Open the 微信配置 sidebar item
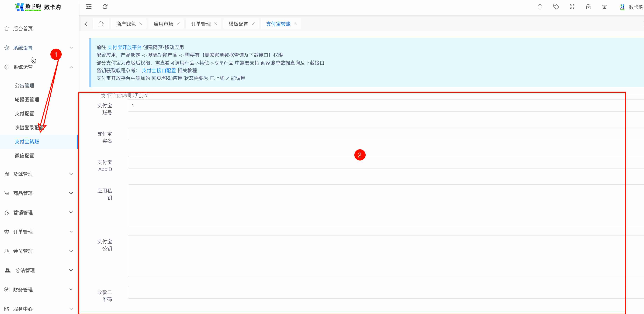Viewport: 644px width, 314px height. (x=25, y=156)
